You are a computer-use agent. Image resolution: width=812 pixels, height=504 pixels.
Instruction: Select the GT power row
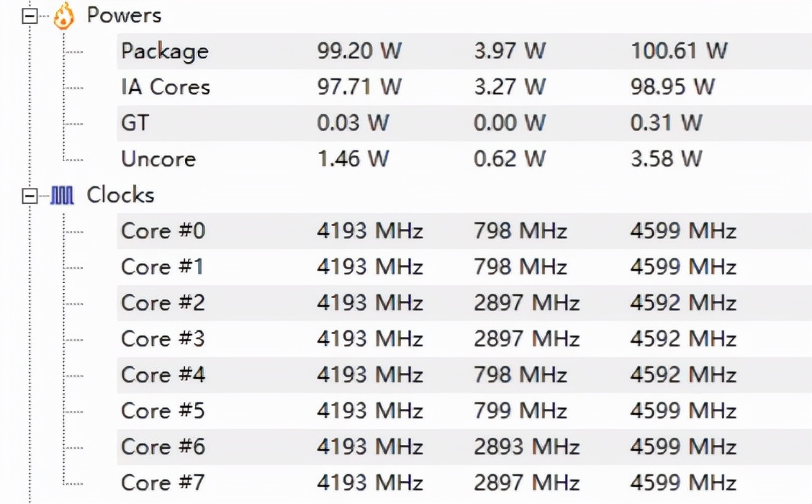tap(464, 123)
